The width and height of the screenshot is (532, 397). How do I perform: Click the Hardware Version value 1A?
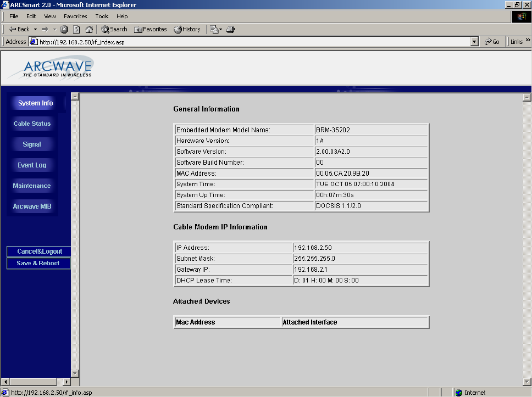tap(320, 141)
